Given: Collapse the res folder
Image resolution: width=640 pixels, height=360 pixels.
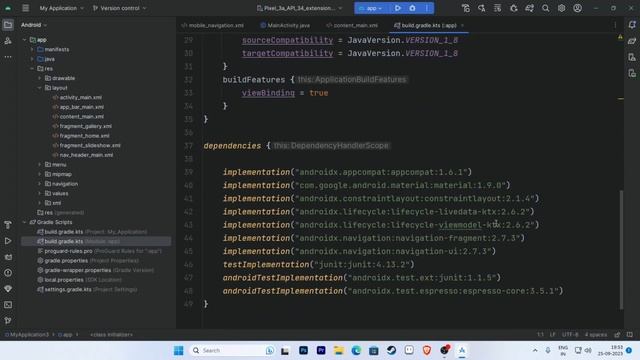Looking at the screenshot, I should (x=32, y=69).
